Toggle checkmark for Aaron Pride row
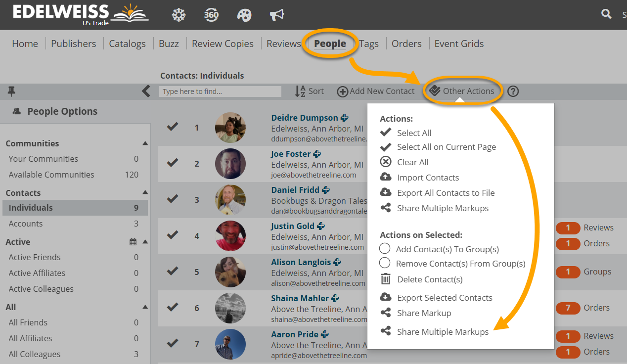Image resolution: width=627 pixels, height=364 pixels. click(172, 343)
